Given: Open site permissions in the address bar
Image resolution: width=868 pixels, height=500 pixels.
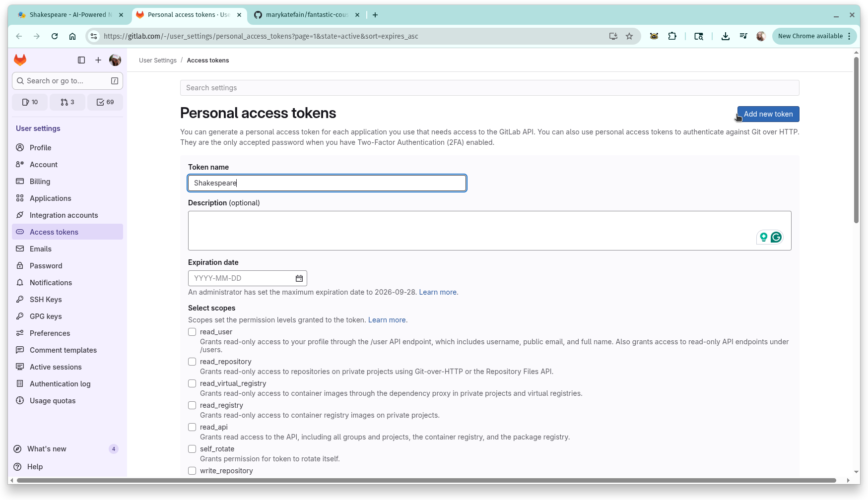Looking at the screenshot, I should tap(94, 36).
